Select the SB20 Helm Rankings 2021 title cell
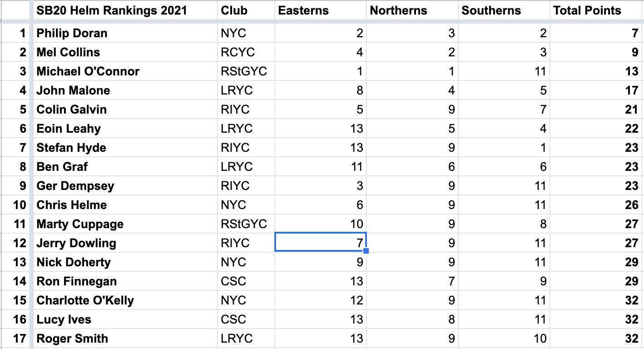The image size is (644, 349). (x=125, y=10)
